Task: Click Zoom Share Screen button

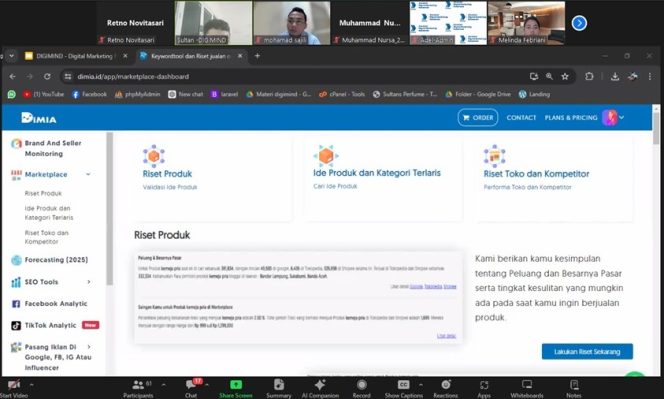Action: click(236, 389)
